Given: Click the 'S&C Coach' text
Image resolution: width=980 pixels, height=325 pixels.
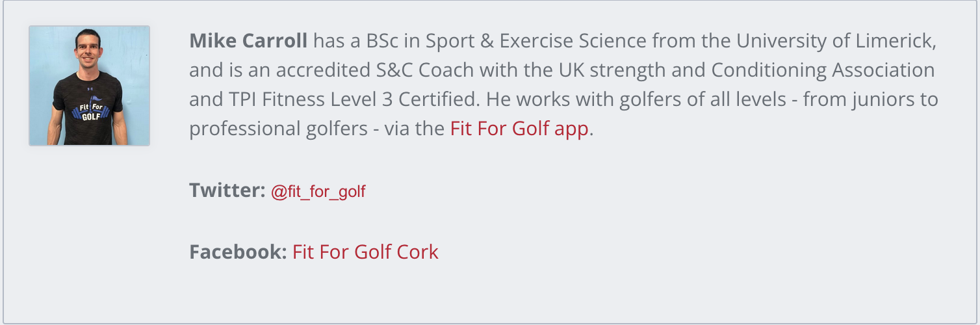Looking at the screenshot, I should point(402,70).
